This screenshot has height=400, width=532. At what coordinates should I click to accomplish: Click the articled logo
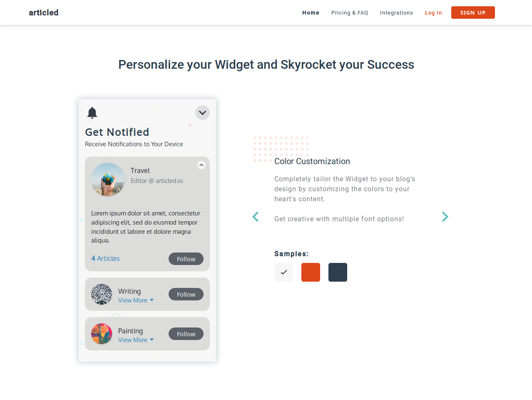44,12
